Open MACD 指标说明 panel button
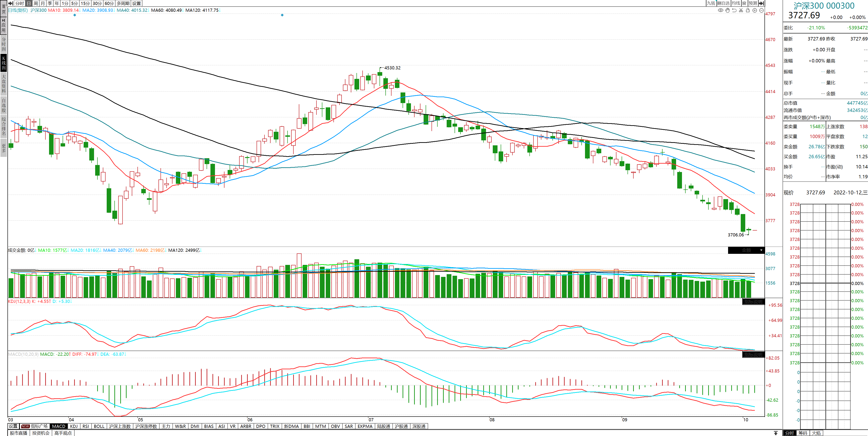Viewport: 868px width, 436px height. pyautogui.click(x=753, y=354)
